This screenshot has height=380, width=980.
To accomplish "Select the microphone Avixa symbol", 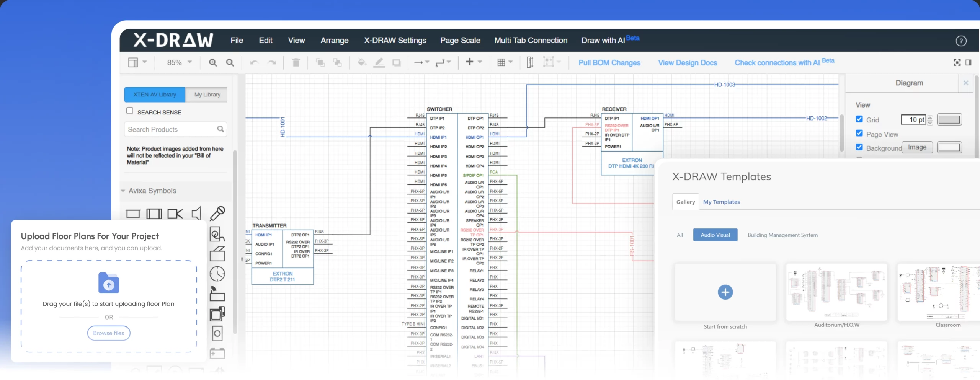I will 217,214.
